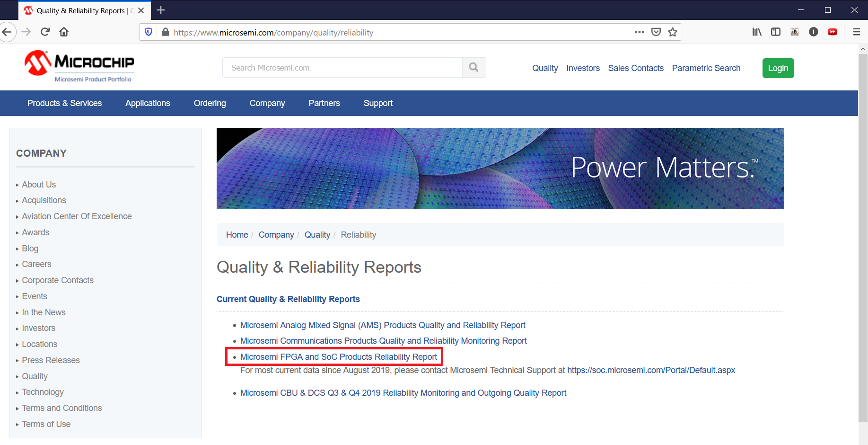Open the Quality link in top header
The height and width of the screenshot is (445, 868).
pos(545,68)
